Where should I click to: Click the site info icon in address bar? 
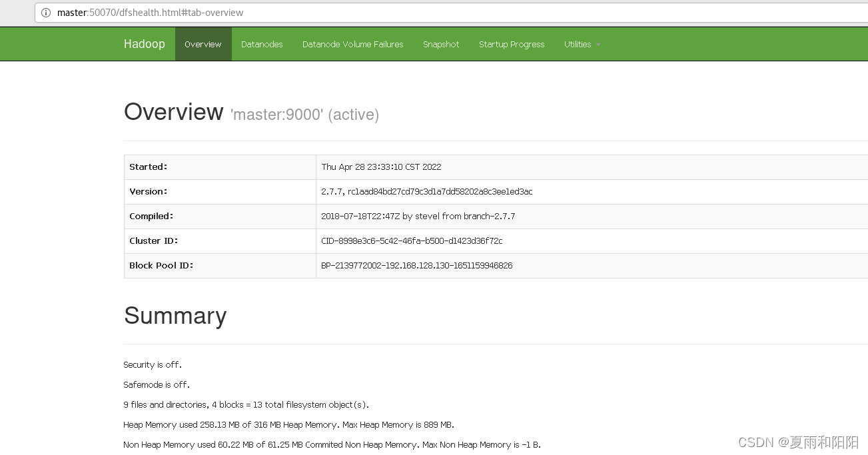(x=45, y=13)
